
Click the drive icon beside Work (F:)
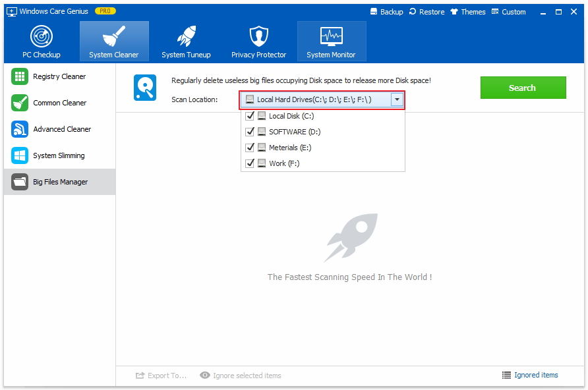pos(262,163)
